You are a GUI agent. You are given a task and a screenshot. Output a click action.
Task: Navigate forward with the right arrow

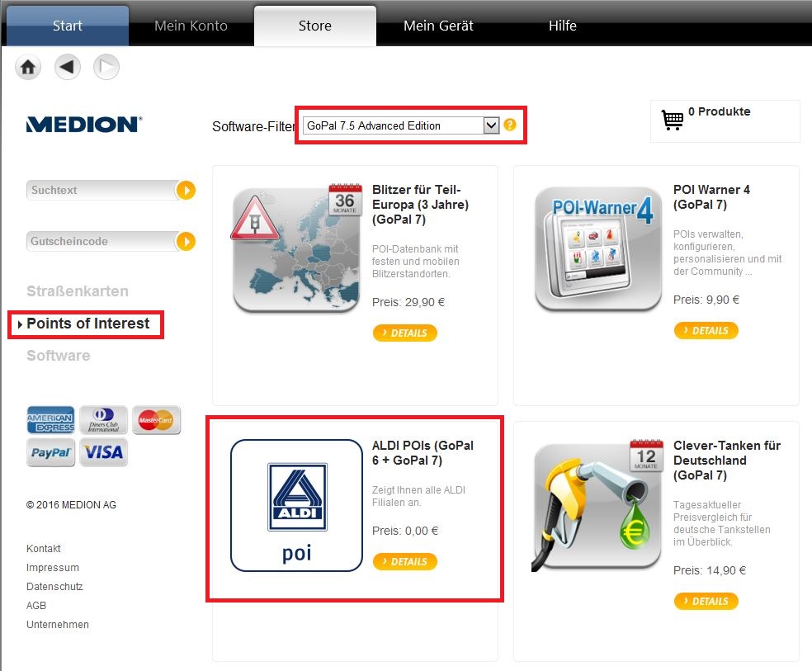tap(106, 67)
